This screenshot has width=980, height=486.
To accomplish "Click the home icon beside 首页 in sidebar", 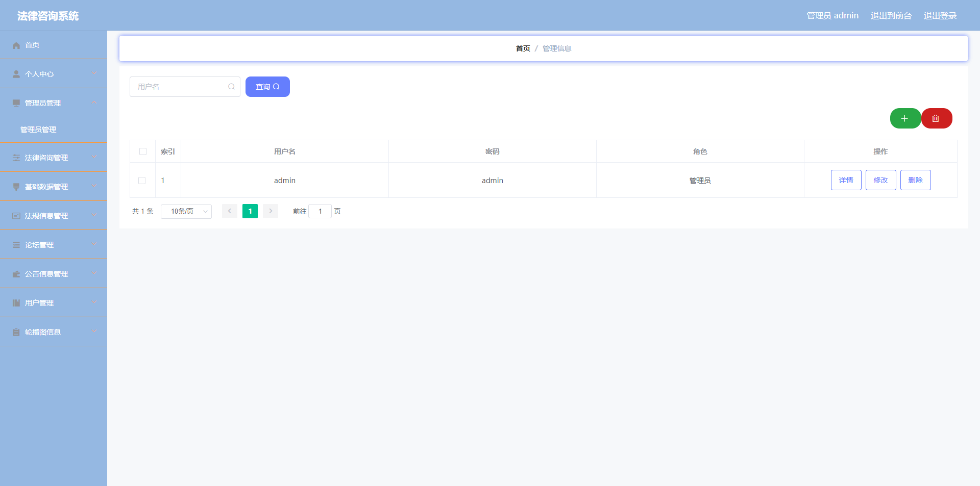I will (16, 45).
